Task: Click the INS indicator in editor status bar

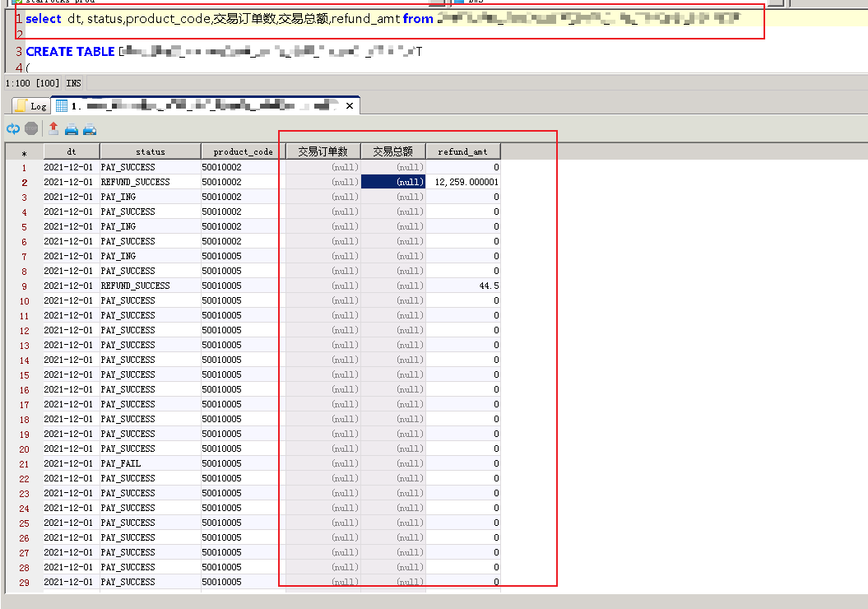Action: pyautogui.click(x=73, y=83)
